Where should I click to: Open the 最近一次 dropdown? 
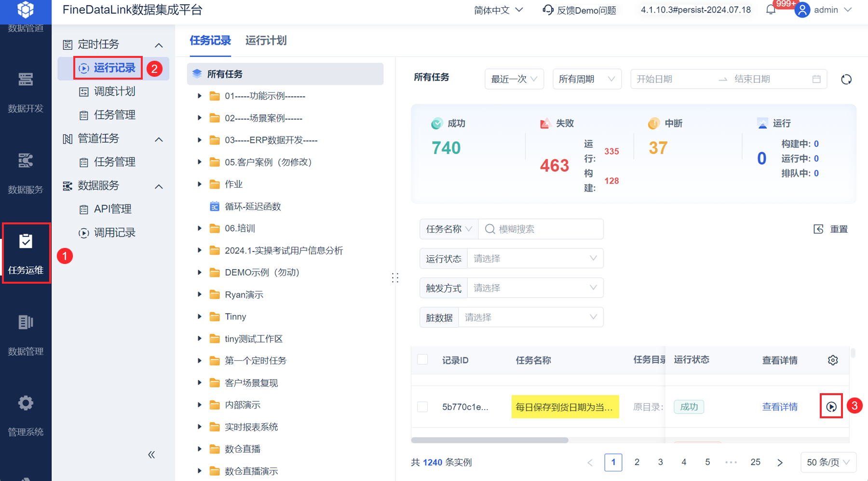pyautogui.click(x=514, y=79)
